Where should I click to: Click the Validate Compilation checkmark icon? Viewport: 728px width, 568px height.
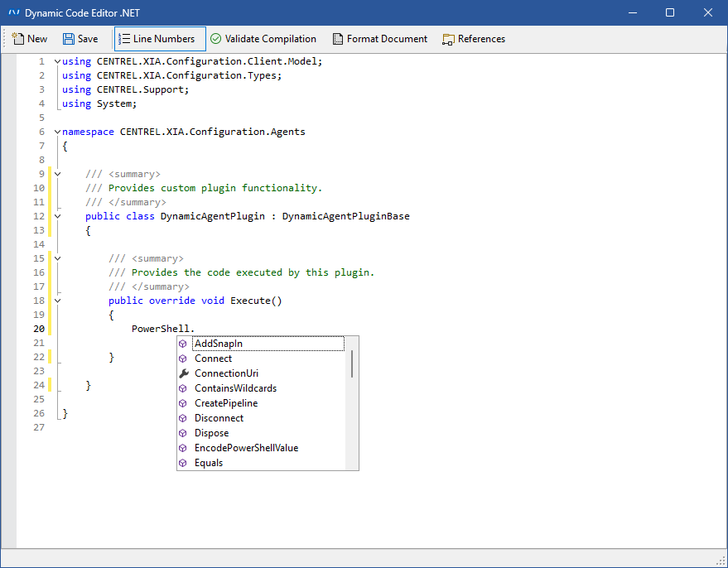215,39
